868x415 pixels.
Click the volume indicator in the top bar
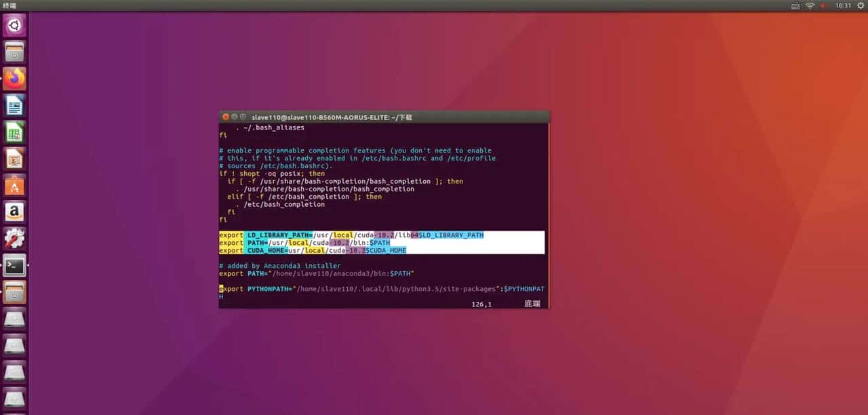point(825,5)
